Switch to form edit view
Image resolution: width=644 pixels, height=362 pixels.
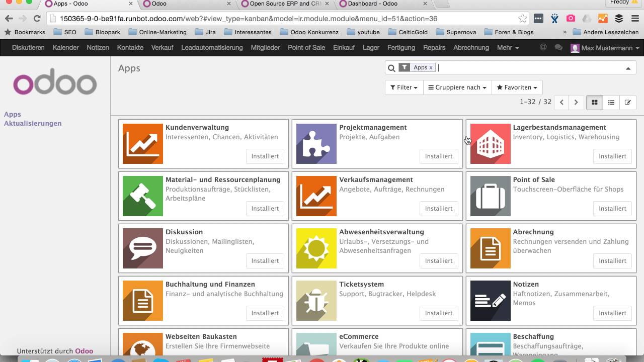pyautogui.click(x=628, y=102)
